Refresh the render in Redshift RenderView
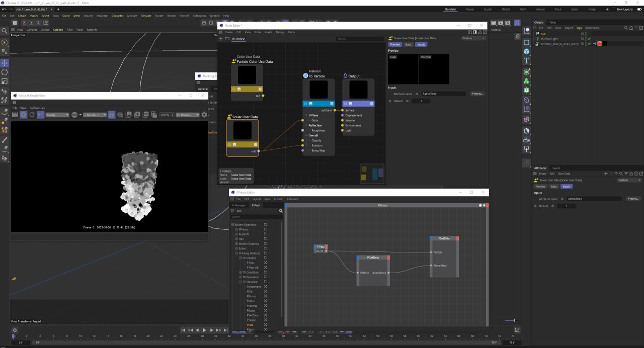Screen dimensions: 644x348 [x=32, y=115]
